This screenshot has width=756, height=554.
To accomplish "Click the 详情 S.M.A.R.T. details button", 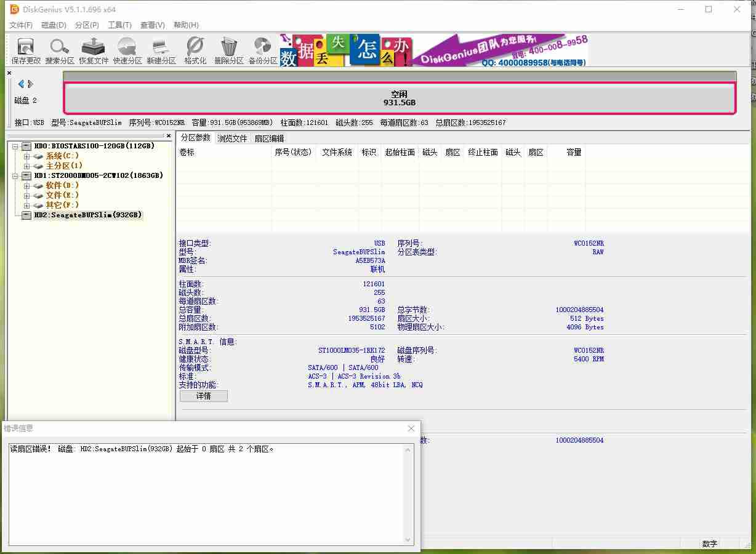I will coord(204,396).
